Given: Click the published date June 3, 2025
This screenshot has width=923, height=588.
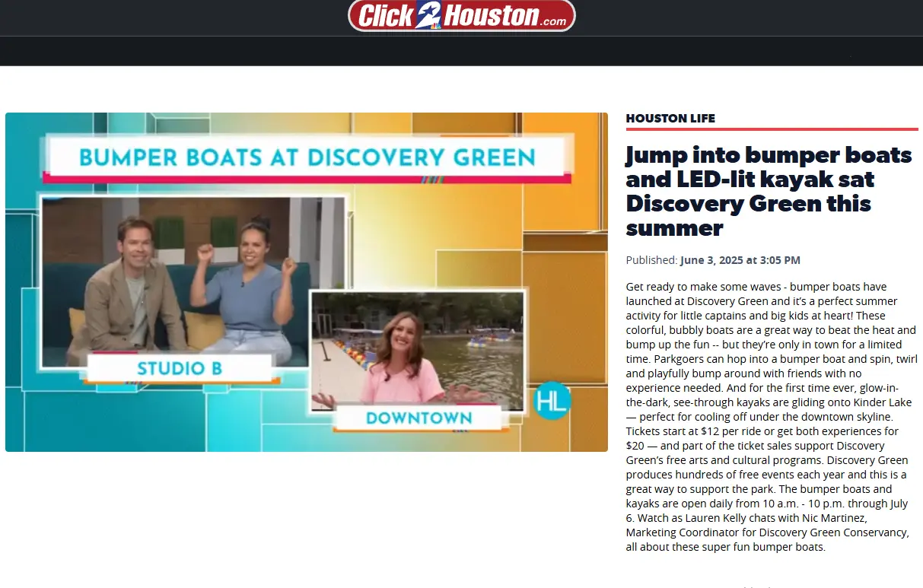Looking at the screenshot, I should (x=740, y=260).
